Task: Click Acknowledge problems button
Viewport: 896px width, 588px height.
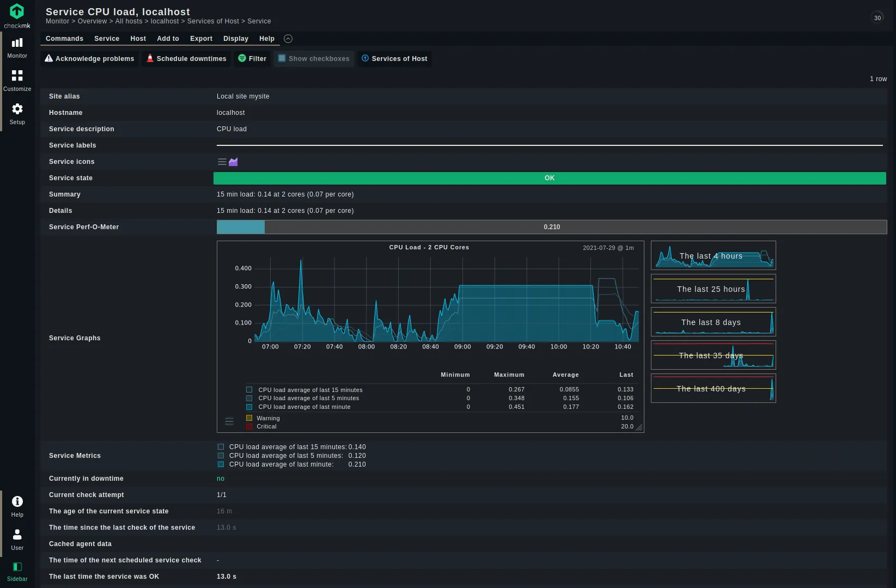Action: 89,59
